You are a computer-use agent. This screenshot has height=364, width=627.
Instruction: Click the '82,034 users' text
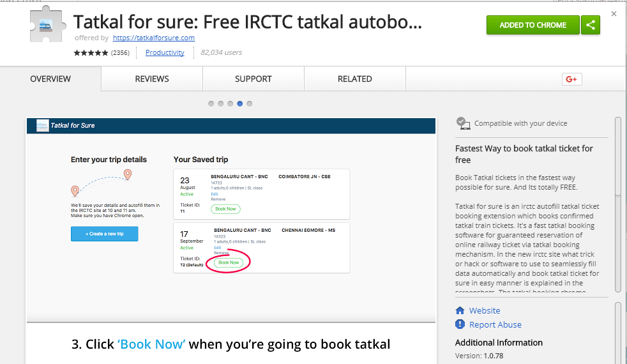tap(221, 52)
